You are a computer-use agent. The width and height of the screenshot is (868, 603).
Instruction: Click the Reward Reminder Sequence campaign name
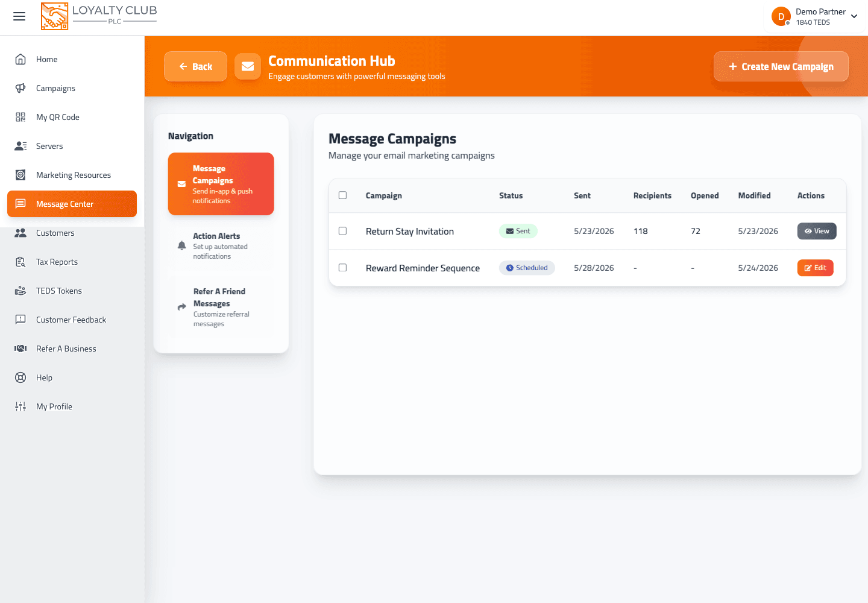click(423, 268)
